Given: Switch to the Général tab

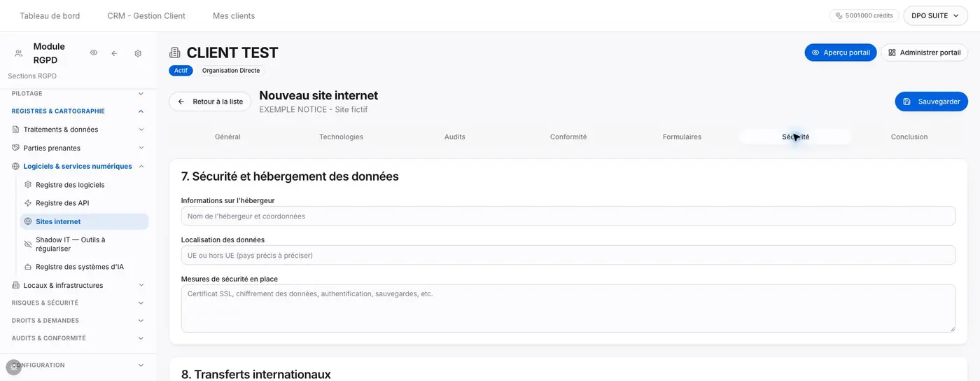Looking at the screenshot, I should point(227,137).
